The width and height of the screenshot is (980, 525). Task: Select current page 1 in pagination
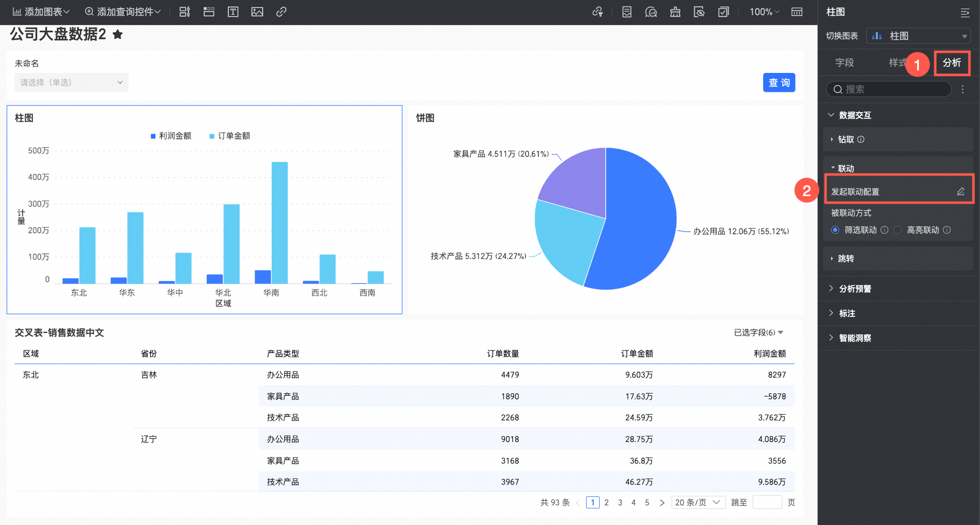[x=593, y=502]
